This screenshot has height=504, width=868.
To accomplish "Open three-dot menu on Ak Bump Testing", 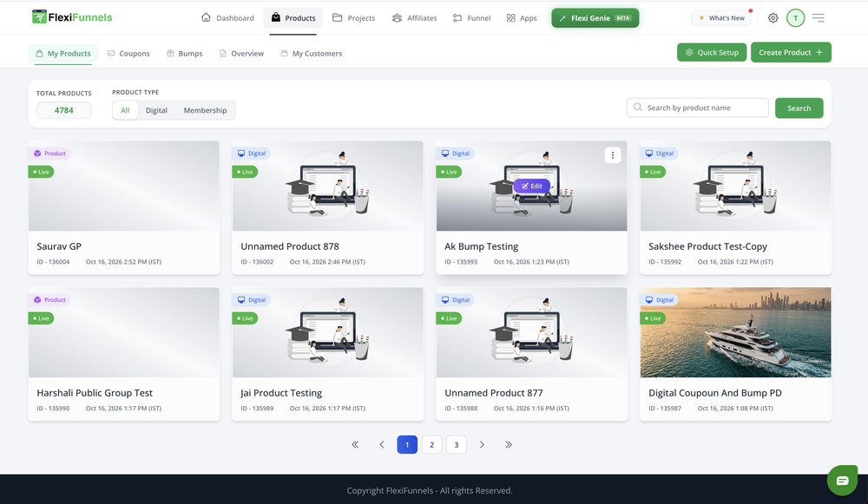I will (x=612, y=155).
